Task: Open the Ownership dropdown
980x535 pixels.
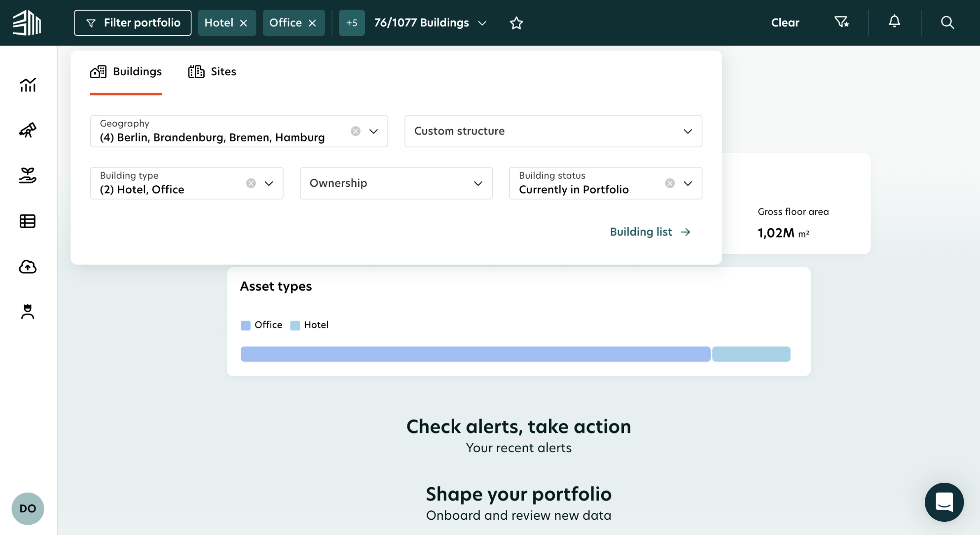Action: pyautogui.click(x=396, y=183)
